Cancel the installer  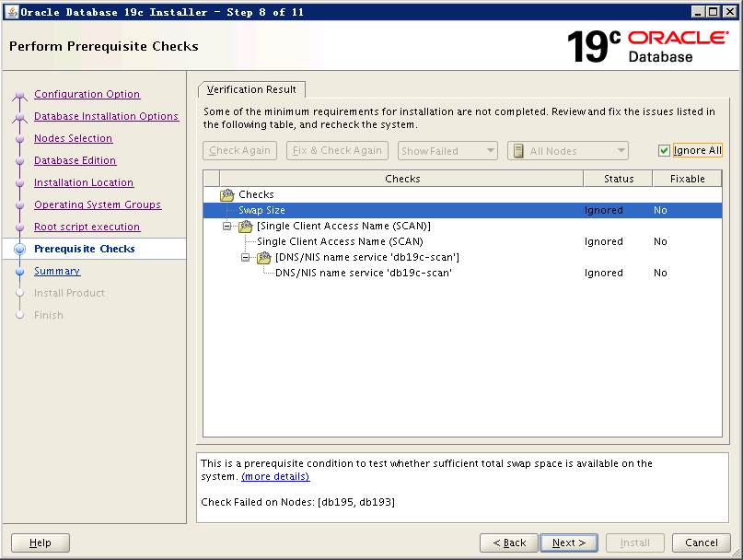tap(702, 542)
